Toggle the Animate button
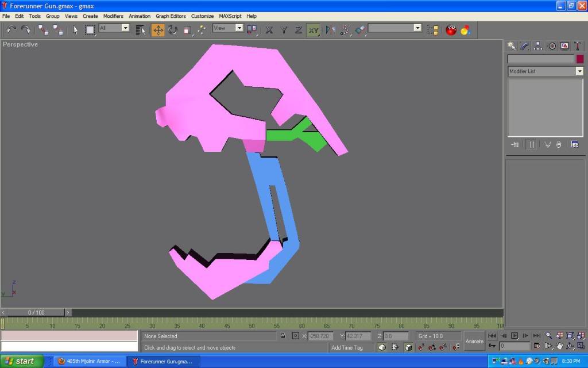Viewport: 588px width, 368px height. point(474,341)
